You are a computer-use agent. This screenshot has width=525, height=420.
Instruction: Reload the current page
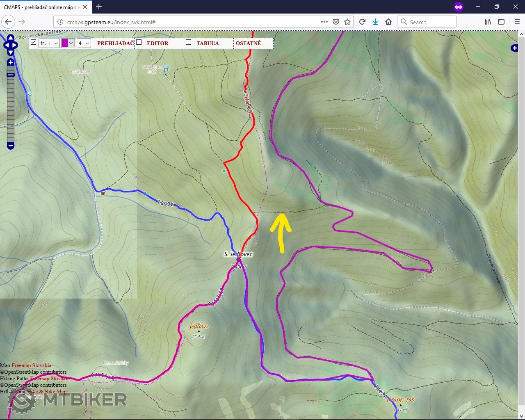362,22
